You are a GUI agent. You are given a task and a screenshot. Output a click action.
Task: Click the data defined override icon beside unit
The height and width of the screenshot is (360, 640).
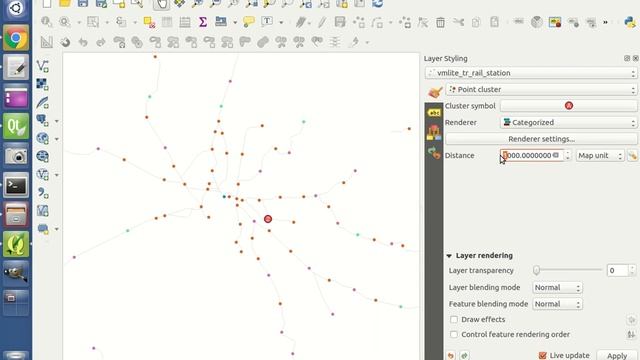tap(632, 156)
